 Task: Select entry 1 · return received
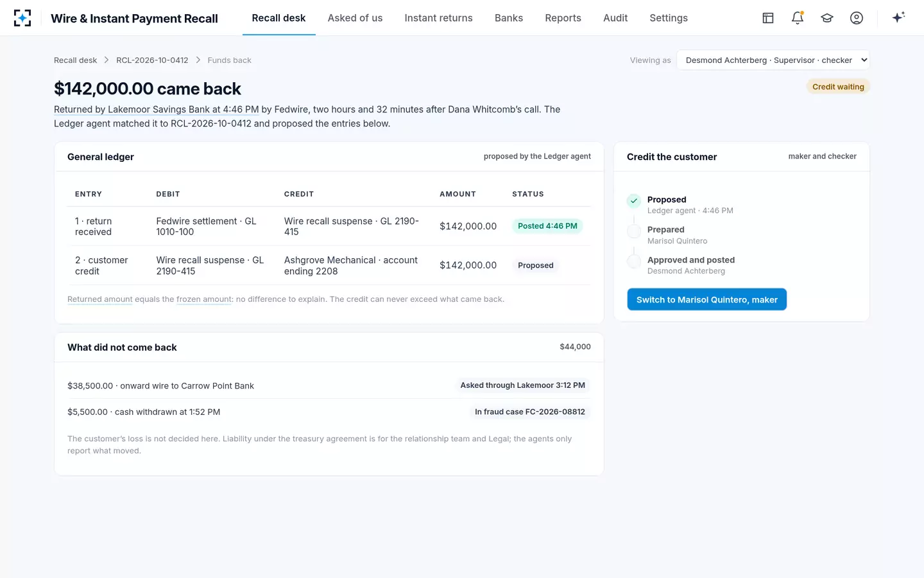(x=94, y=226)
